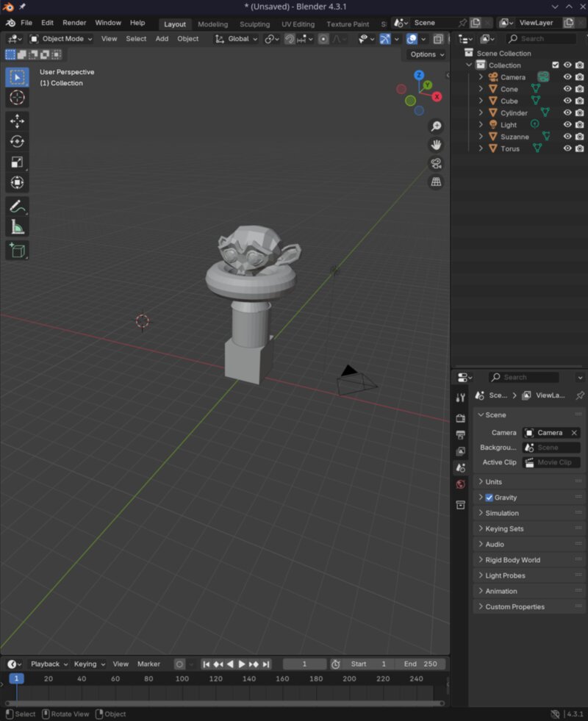Screen dimensions: 588x721
Task: Hide the Camera object in viewport
Action: pos(567,77)
